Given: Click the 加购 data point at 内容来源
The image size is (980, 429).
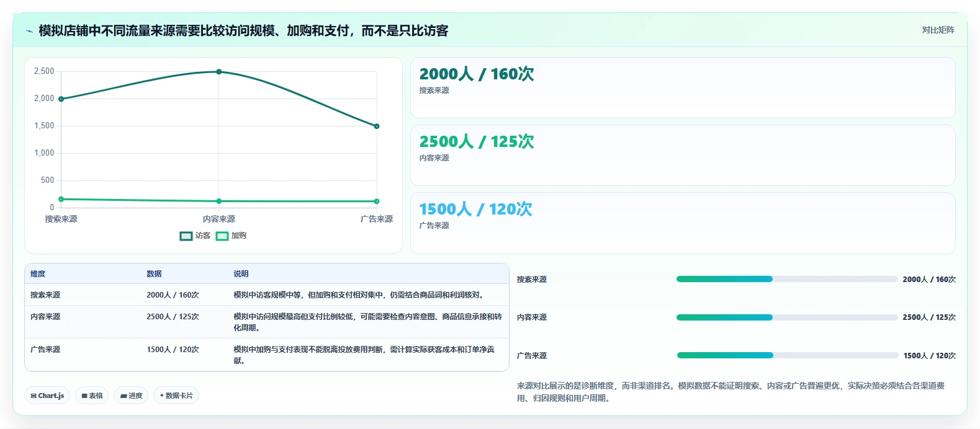Looking at the screenshot, I should [x=219, y=201].
